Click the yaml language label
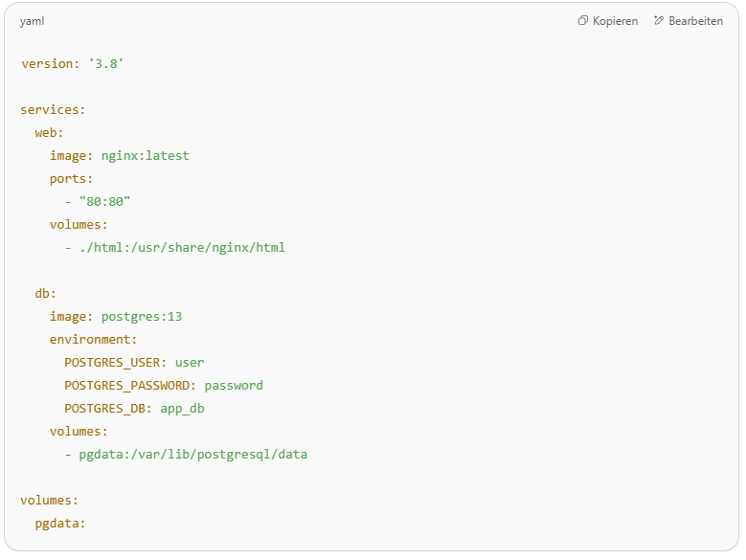 pyautogui.click(x=32, y=21)
